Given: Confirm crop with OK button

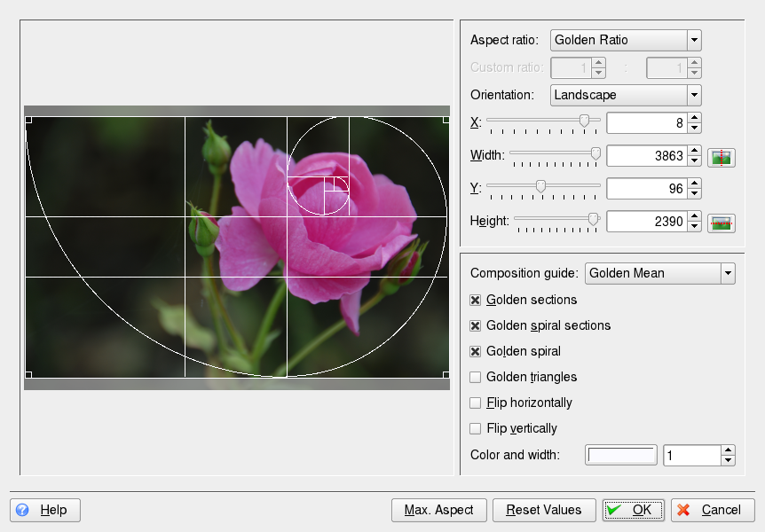Looking at the screenshot, I should [634, 510].
